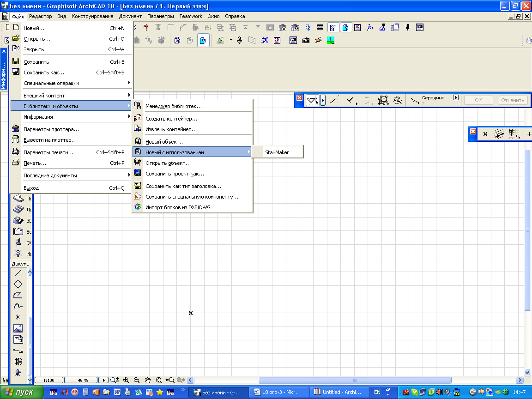Expand the Информация submenu
This screenshot has height=399, width=532.
click(x=72, y=117)
